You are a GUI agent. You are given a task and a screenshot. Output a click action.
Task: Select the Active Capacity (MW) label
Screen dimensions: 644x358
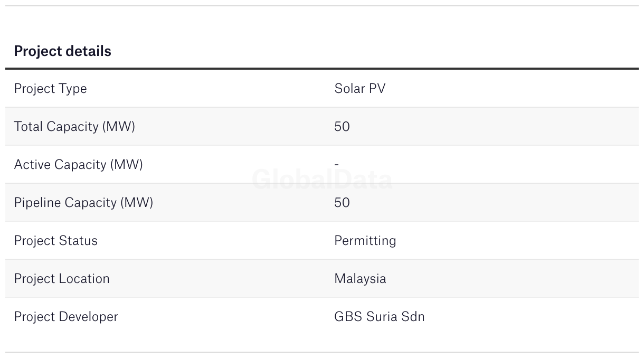78,165
